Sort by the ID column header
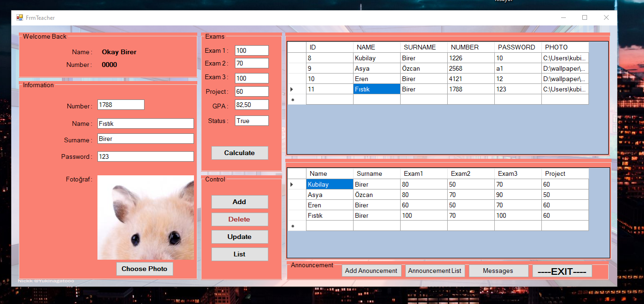 [x=330, y=47]
